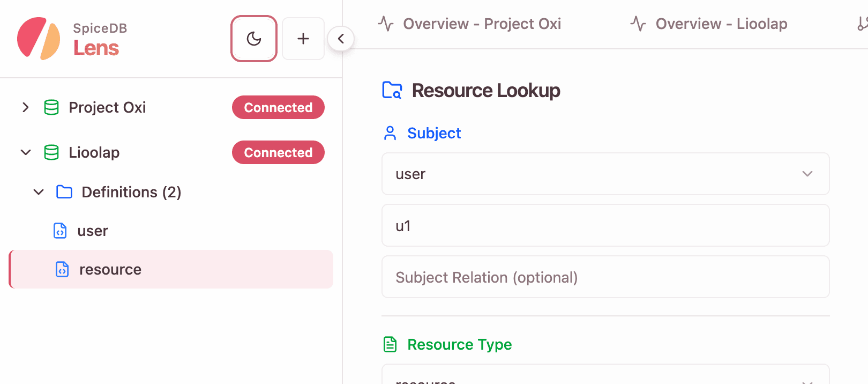Image resolution: width=868 pixels, height=384 pixels.
Task: Click the Connected badge for Lioolap
Action: pos(278,153)
